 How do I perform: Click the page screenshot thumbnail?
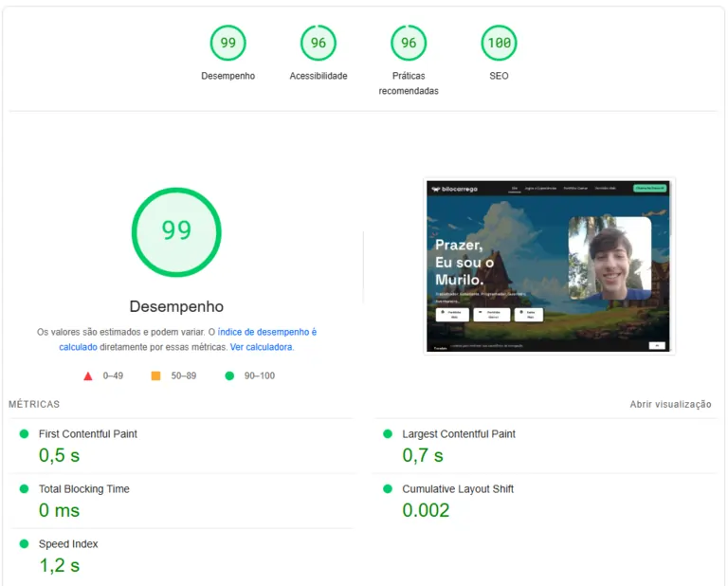coord(548,266)
